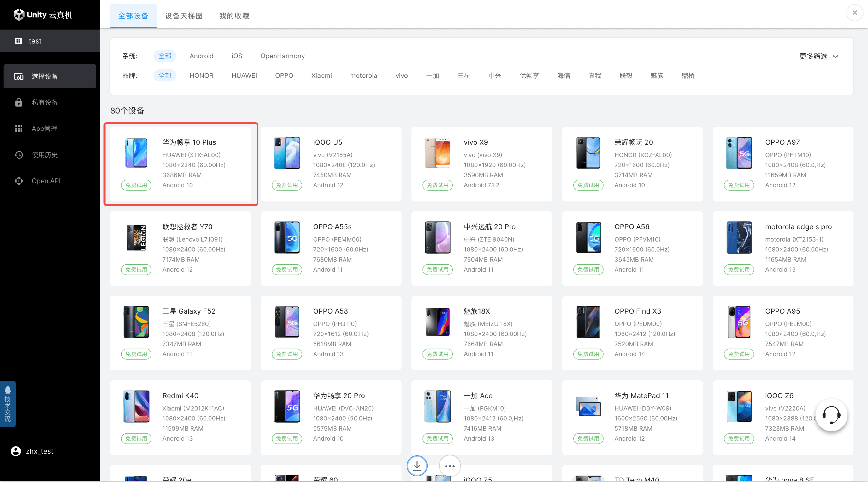This screenshot has width=868, height=482.
Task: Filter system by Android
Action: (x=201, y=56)
